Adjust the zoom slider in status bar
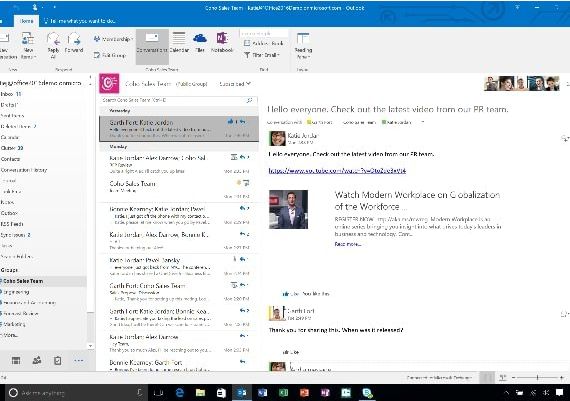 pyautogui.click(x=537, y=378)
